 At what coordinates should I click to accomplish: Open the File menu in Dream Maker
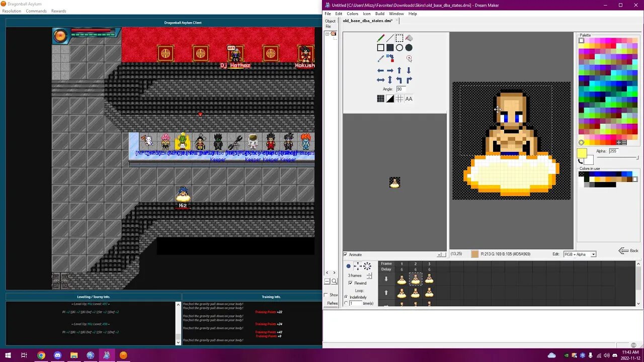click(x=328, y=14)
